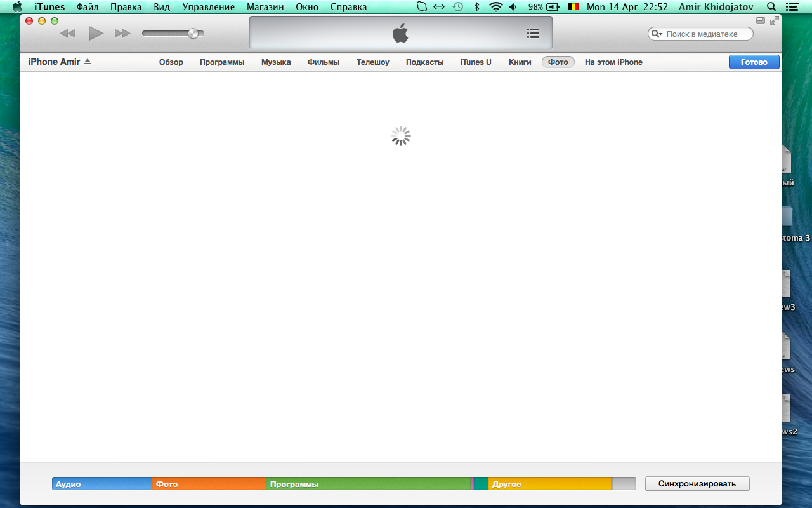The image size is (812, 508).
Task: Open the Окно menu
Action: (x=307, y=7)
